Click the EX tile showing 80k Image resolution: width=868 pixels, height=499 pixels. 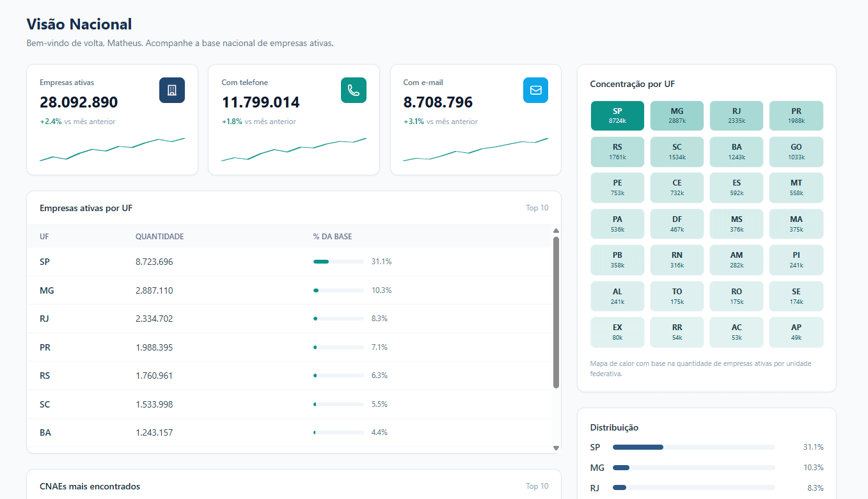click(617, 332)
